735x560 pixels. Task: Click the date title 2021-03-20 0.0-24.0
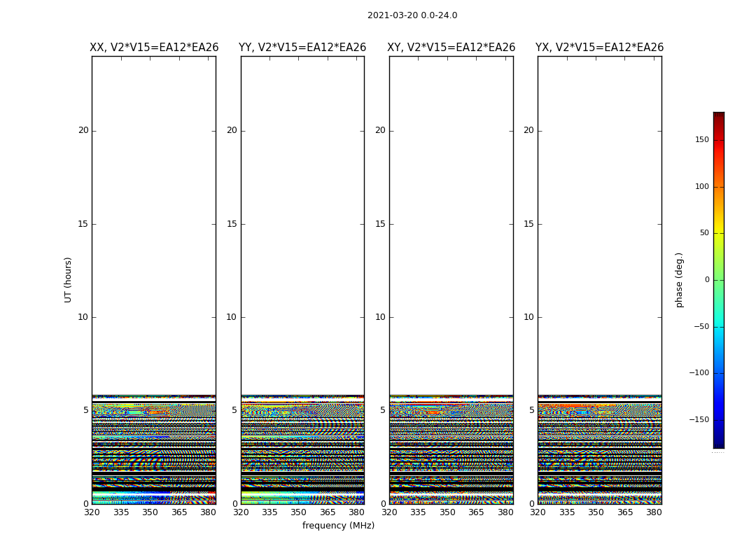click(x=412, y=15)
